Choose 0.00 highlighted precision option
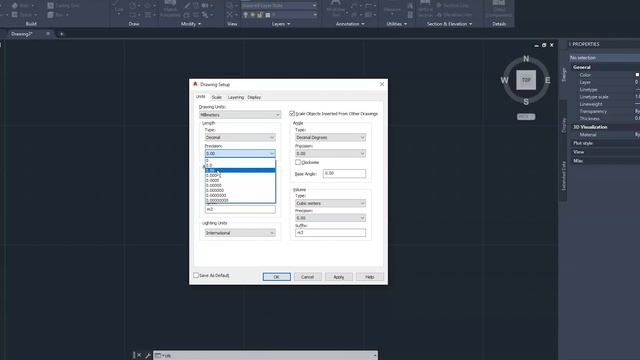The width and height of the screenshot is (640, 360). coord(240,170)
